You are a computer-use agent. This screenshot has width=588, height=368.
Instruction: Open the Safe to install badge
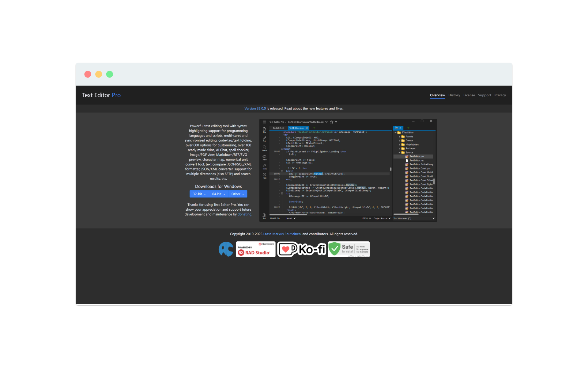coord(349,249)
